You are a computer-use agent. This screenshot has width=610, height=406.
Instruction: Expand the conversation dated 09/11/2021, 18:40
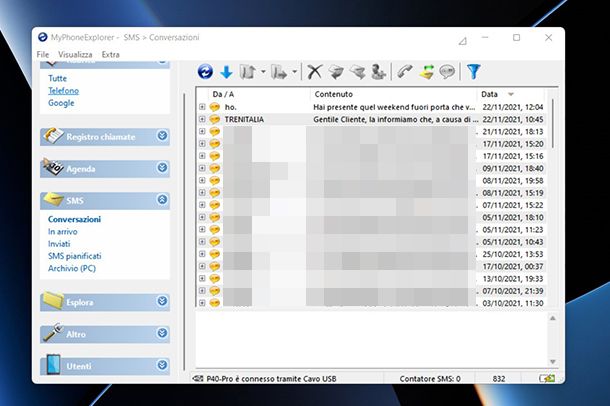click(x=202, y=168)
